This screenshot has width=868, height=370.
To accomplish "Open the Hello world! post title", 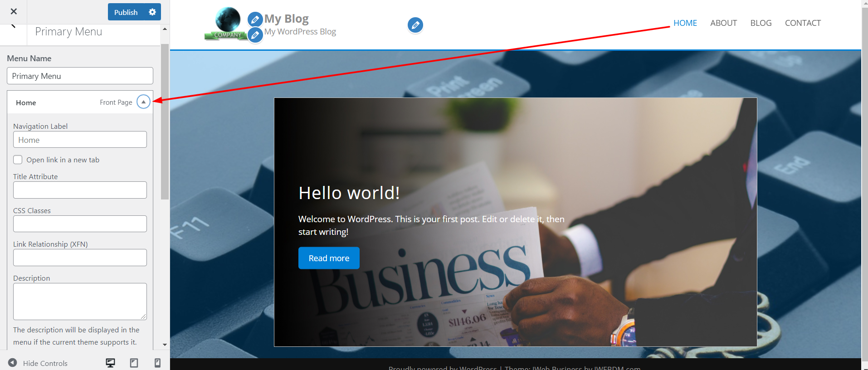I will point(349,193).
